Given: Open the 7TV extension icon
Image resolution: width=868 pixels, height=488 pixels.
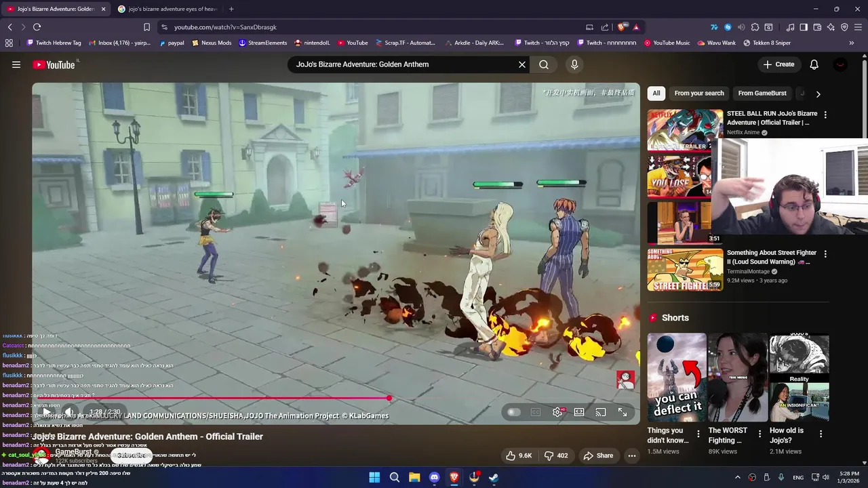Looking at the screenshot, I should (714, 27).
